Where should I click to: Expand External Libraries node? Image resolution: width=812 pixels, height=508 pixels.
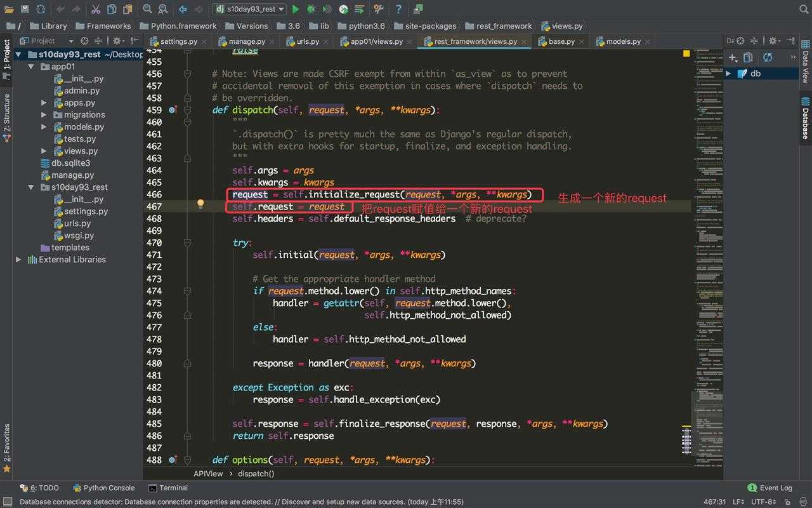[18, 259]
